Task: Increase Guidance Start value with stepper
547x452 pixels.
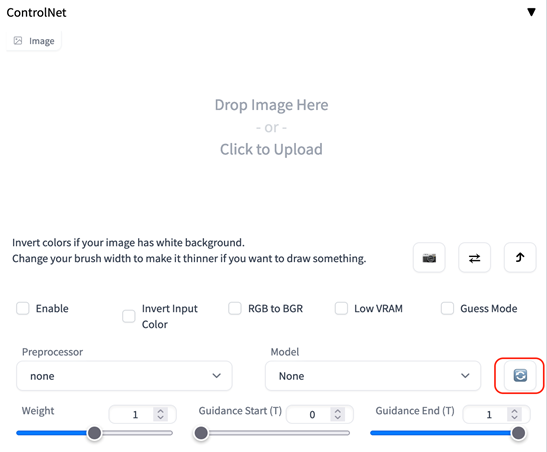Action: point(337,411)
